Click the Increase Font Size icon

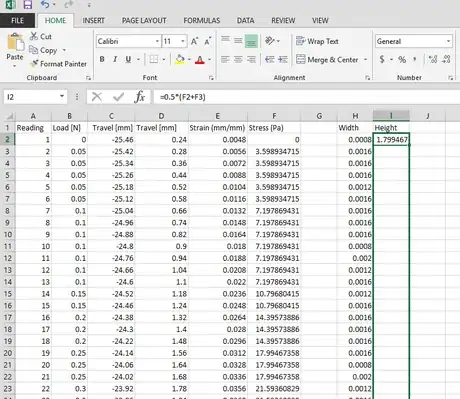195,41
